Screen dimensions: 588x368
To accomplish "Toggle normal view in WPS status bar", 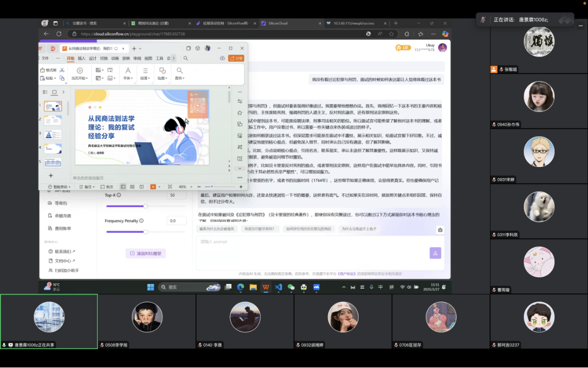I will 123,187.
